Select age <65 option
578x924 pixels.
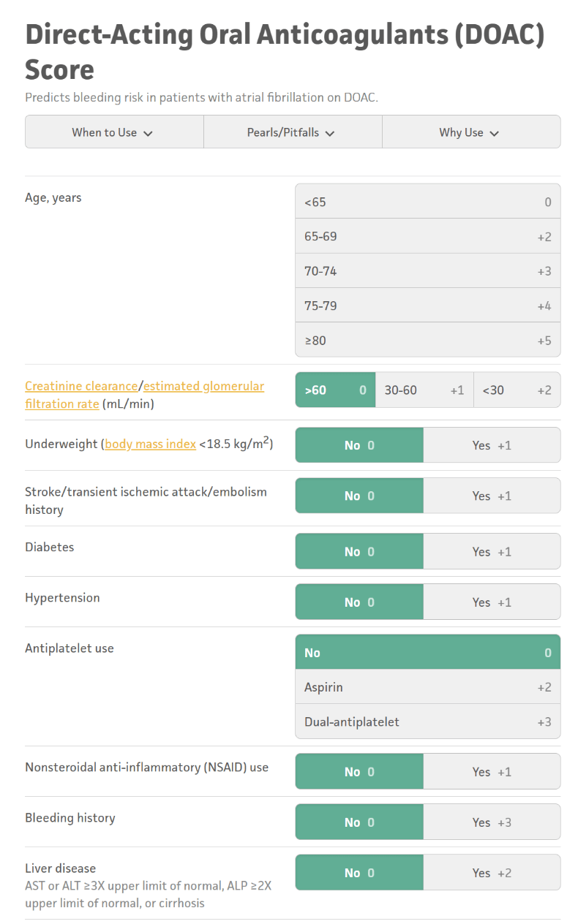pos(428,202)
